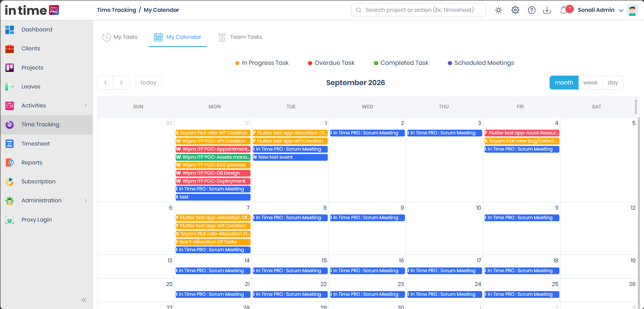
Task: Go to the next month
Action: tap(121, 83)
